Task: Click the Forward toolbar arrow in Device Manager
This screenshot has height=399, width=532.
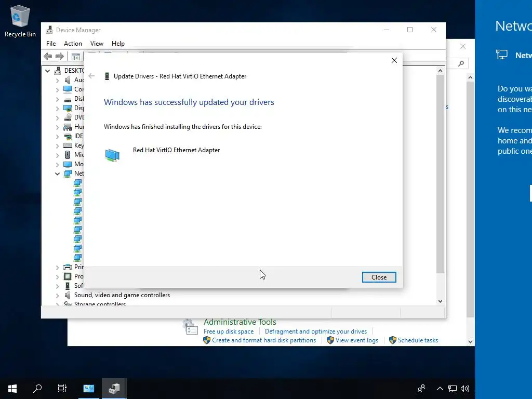Action: click(x=60, y=56)
